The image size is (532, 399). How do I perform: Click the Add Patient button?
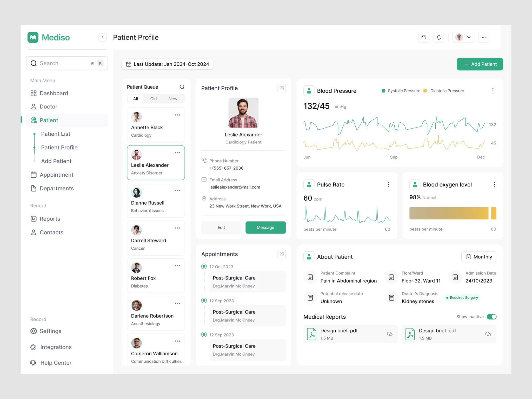pyautogui.click(x=480, y=64)
